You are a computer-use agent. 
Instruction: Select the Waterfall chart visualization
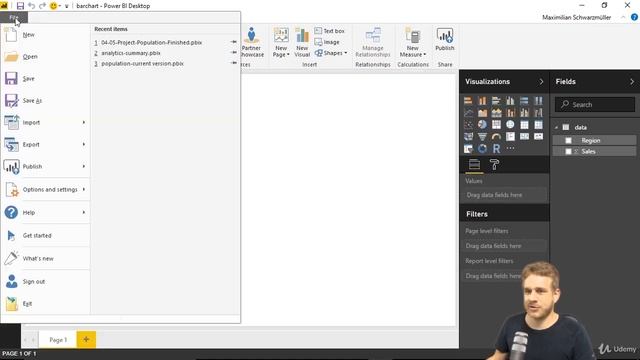click(538, 113)
